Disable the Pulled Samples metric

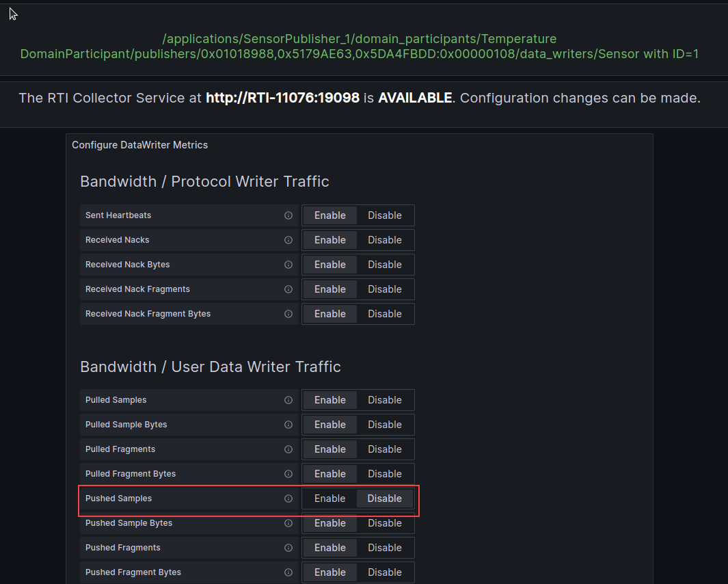(384, 399)
